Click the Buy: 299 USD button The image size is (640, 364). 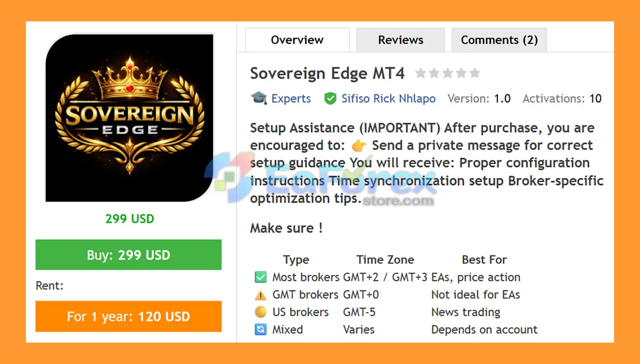128,255
